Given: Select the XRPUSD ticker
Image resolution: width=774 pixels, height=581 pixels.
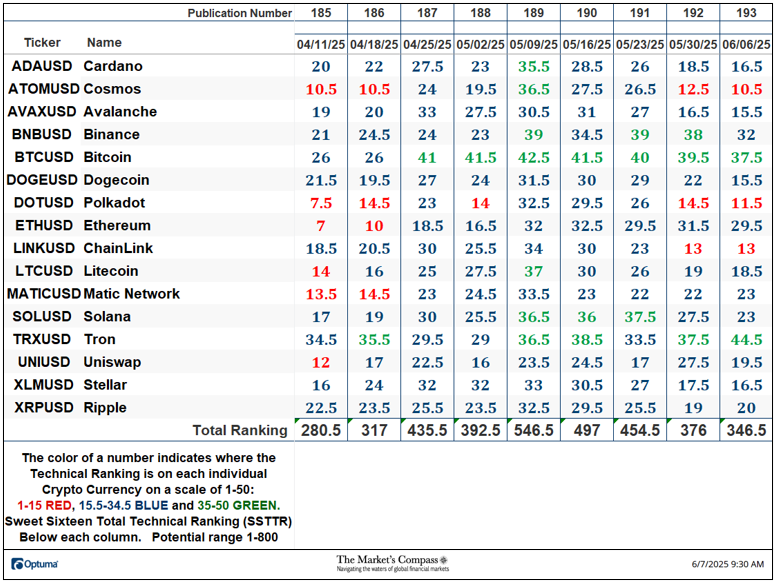Looking at the screenshot, I should pyautogui.click(x=44, y=407).
